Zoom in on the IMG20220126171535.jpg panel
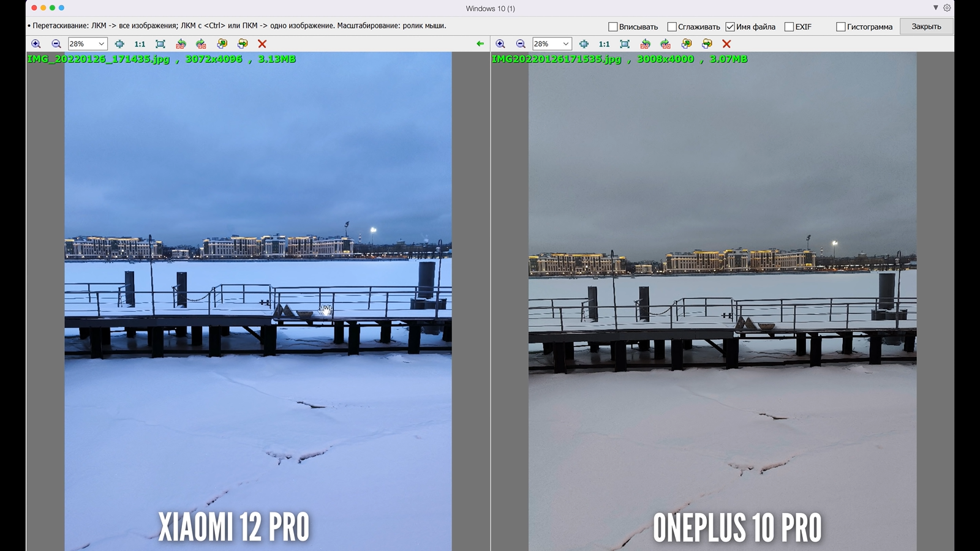The width and height of the screenshot is (980, 551). point(500,44)
